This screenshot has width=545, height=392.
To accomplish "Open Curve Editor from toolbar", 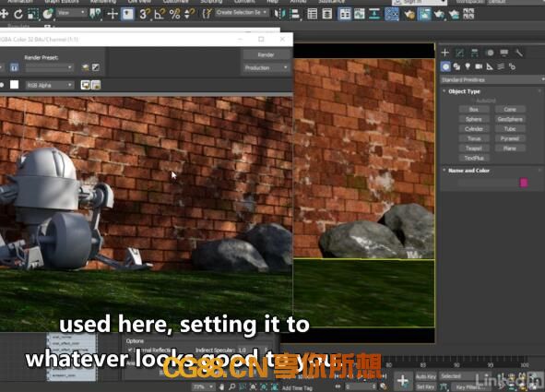I will 360,14.
